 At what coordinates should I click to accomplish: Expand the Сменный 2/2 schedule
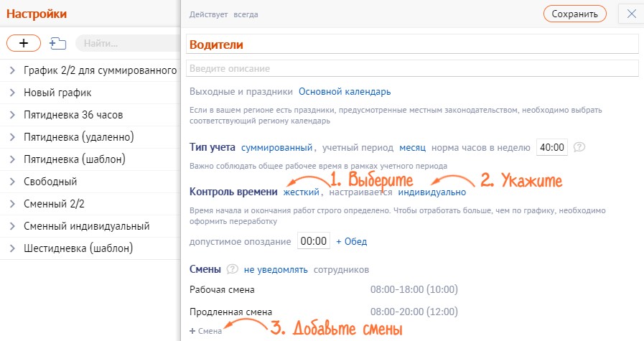coord(12,204)
